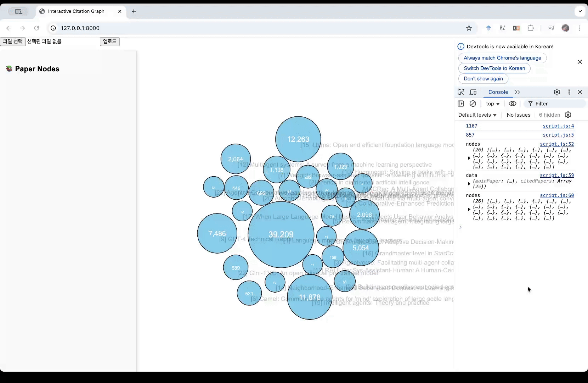
Task: Click Switch DevTools to Korean button
Action: click(x=494, y=68)
